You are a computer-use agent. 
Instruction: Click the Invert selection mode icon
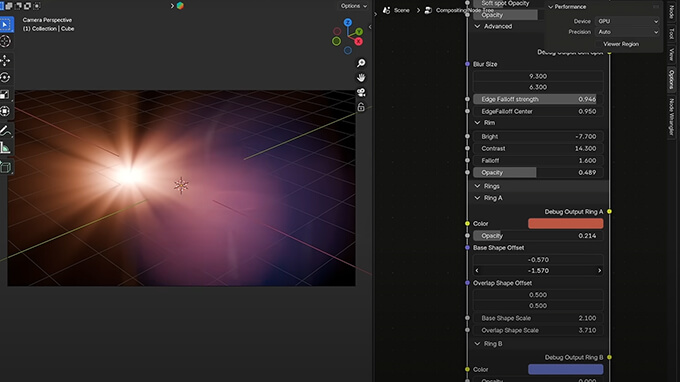point(27,6)
